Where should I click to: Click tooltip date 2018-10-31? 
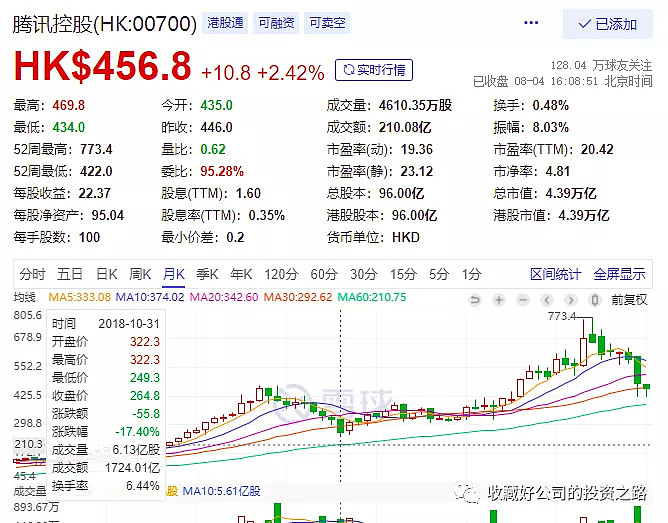(x=129, y=324)
